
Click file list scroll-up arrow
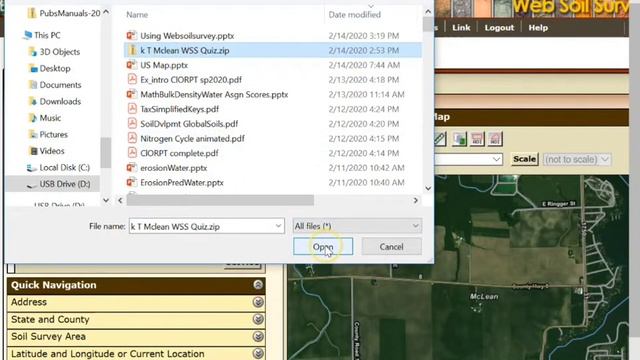pyautogui.click(x=428, y=11)
